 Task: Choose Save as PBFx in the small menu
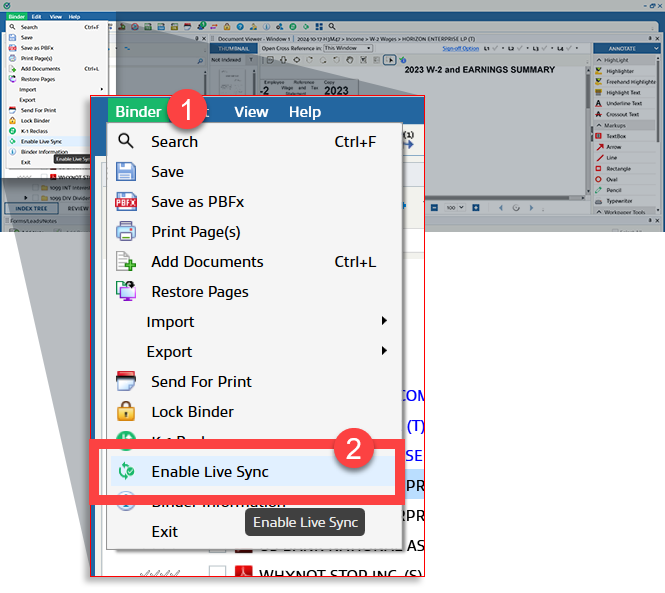coord(37,48)
